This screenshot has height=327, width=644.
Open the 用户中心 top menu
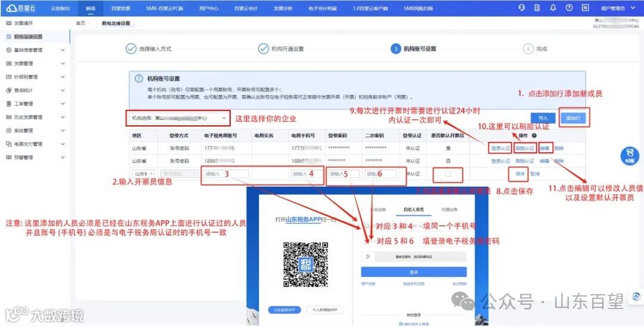tap(209, 8)
